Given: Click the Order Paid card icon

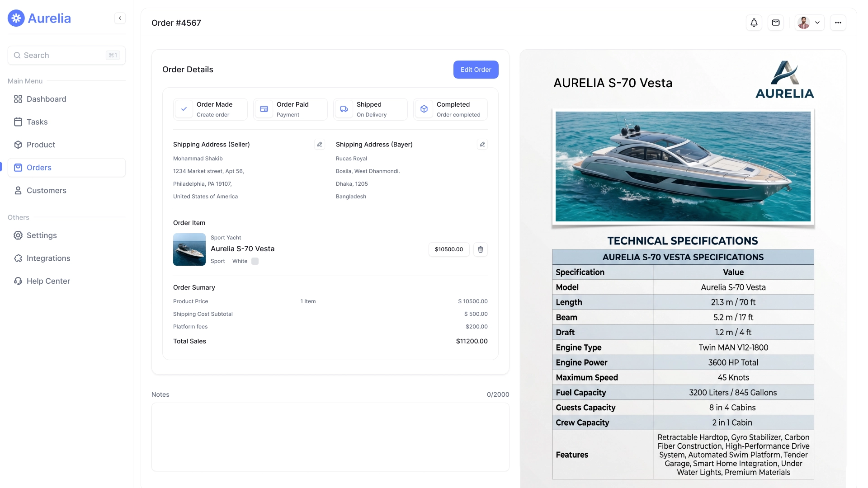Looking at the screenshot, I should click(x=264, y=109).
